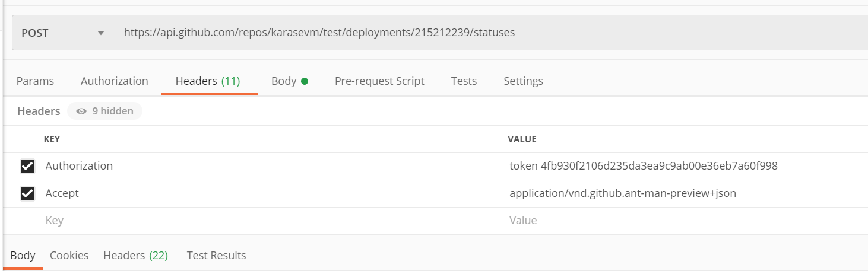Image resolution: width=868 pixels, height=271 pixels.
Task: Go to Pre-request Script tab
Action: point(379,81)
